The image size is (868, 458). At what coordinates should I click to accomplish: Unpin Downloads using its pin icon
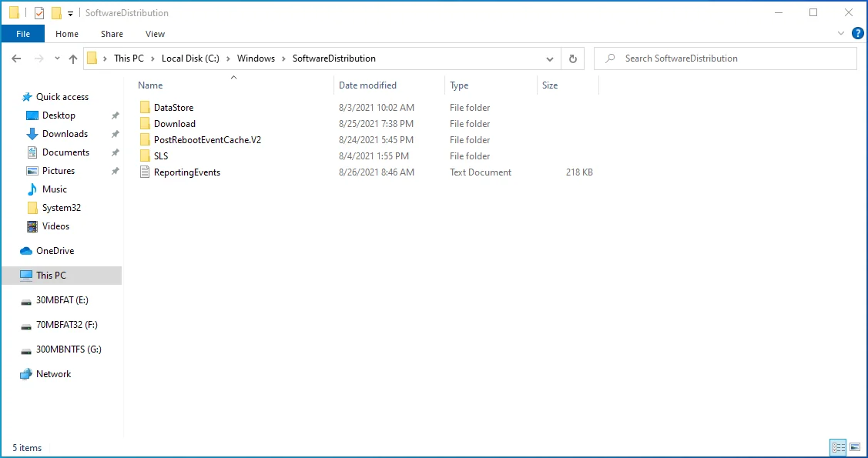(x=116, y=134)
